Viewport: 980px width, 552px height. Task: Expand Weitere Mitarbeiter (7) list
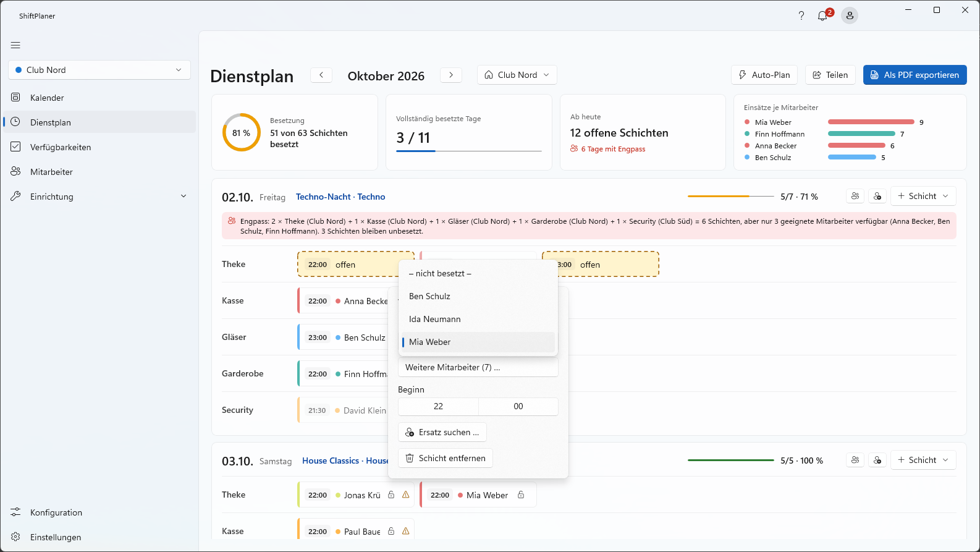point(478,367)
